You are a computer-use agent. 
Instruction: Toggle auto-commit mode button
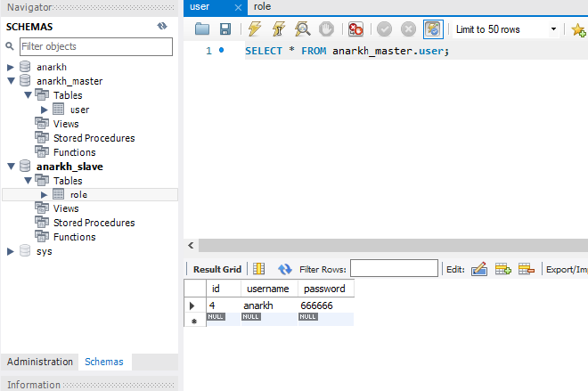click(x=433, y=29)
